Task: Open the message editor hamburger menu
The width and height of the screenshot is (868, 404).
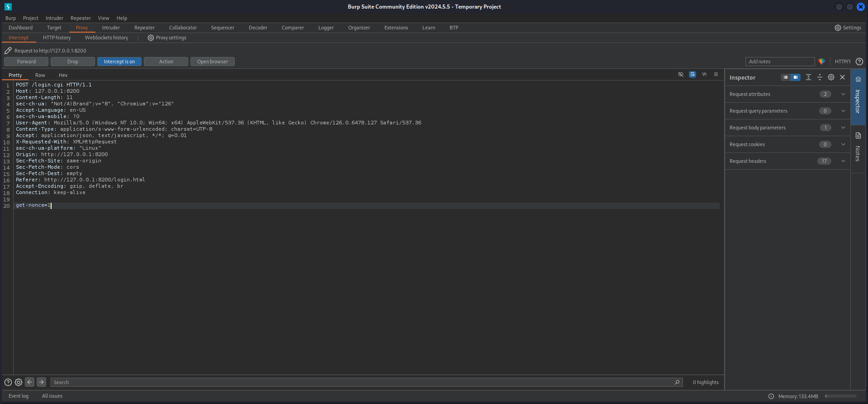Action: tap(716, 75)
